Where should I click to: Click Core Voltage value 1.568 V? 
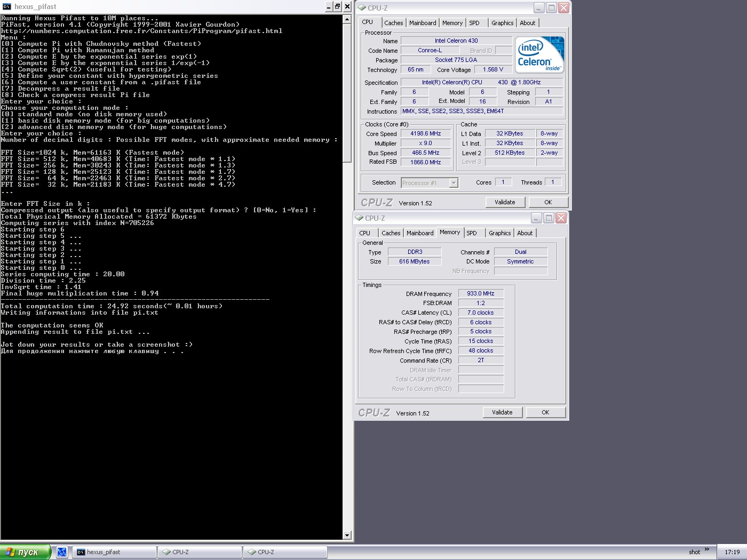tap(494, 69)
